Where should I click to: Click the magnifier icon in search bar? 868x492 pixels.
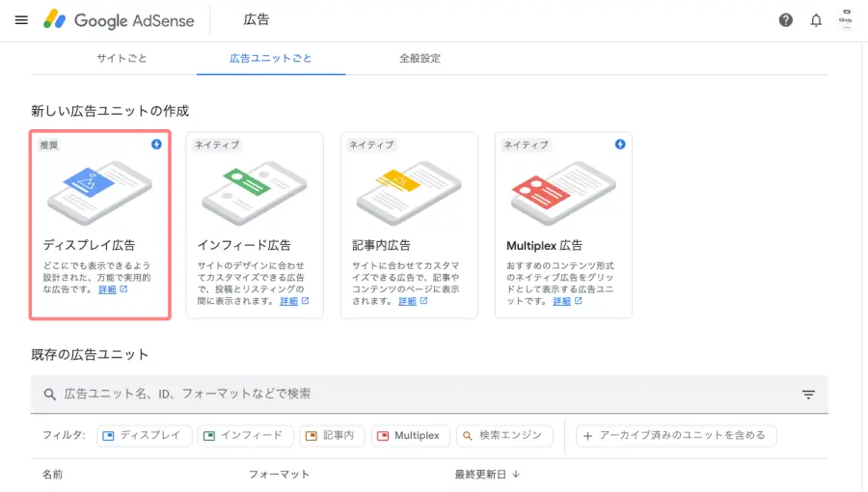pos(50,394)
